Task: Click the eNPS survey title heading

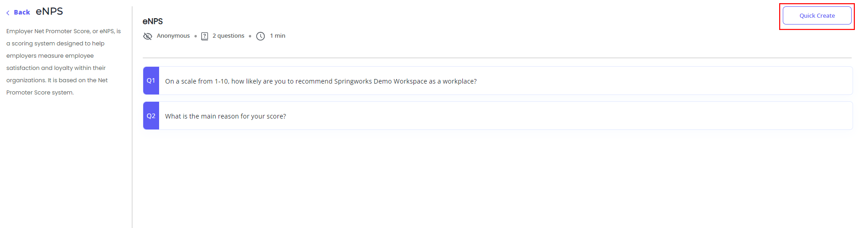Action: (153, 21)
